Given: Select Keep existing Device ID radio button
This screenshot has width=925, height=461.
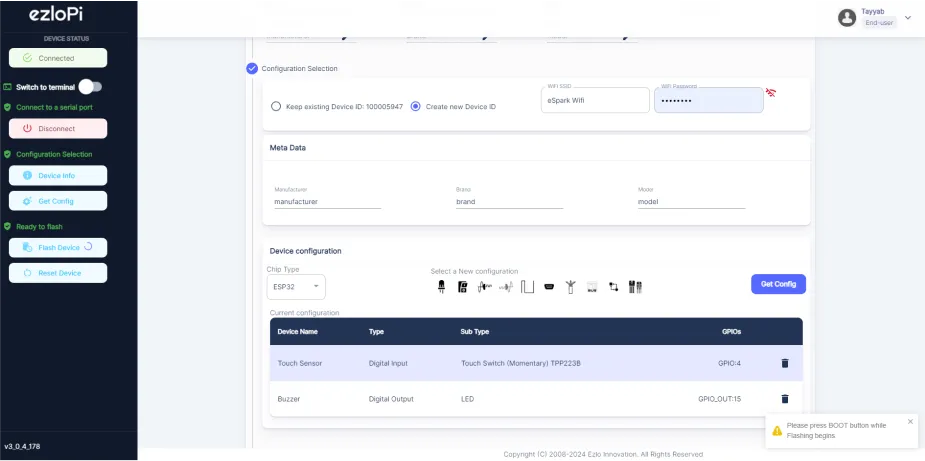Looking at the screenshot, I should click(x=275, y=107).
